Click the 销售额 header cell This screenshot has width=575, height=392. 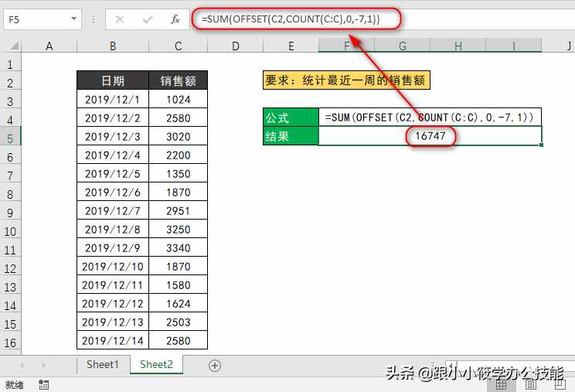[179, 80]
